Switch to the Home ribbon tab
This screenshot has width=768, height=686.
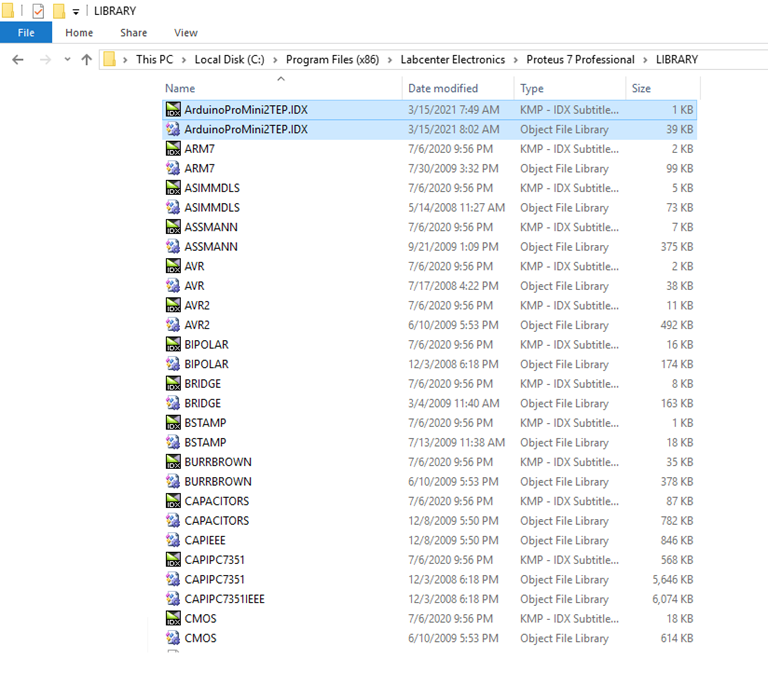79,33
